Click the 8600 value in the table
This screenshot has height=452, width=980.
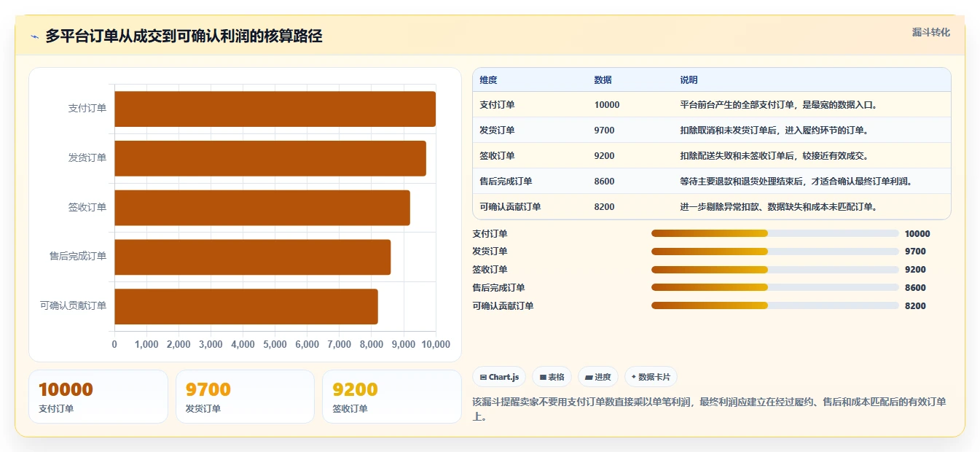click(x=604, y=181)
